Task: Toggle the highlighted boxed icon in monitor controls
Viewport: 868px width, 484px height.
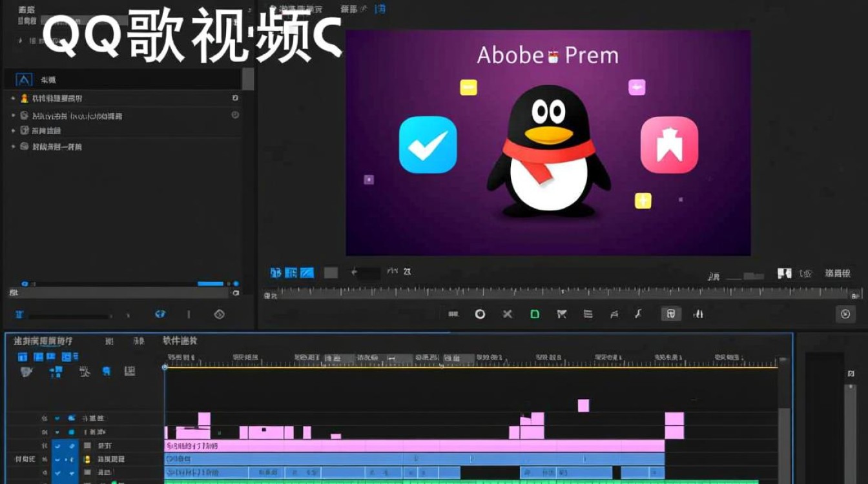Action: click(670, 314)
